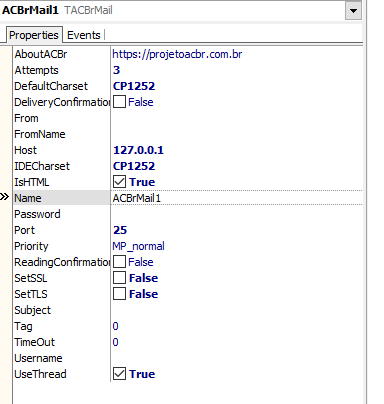The width and height of the screenshot is (384, 404).
Task: Select the Password property name
Action: [x=37, y=214]
